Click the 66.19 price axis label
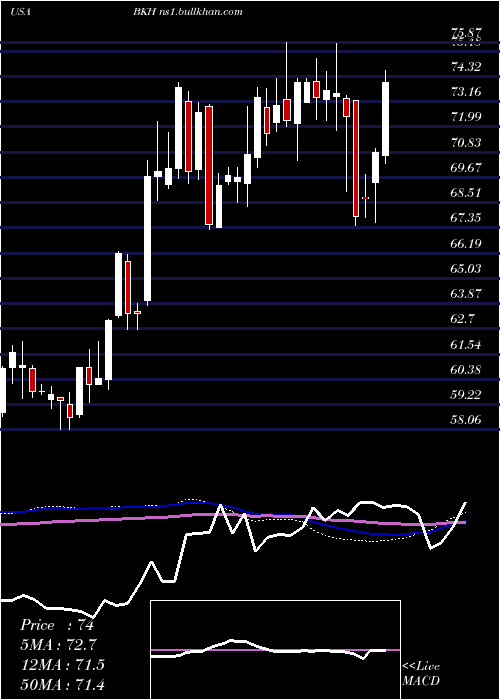This screenshot has width=500, height=700. click(x=466, y=243)
